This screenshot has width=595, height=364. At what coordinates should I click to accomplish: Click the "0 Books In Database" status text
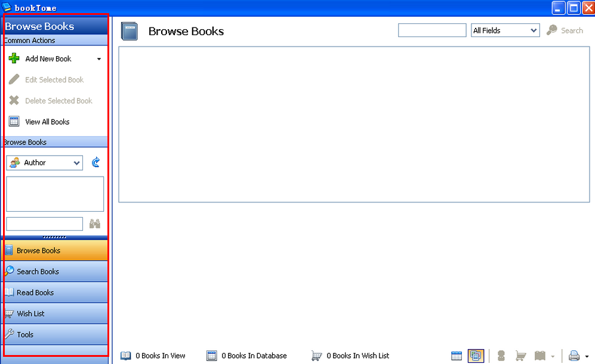click(x=254, y=356)
